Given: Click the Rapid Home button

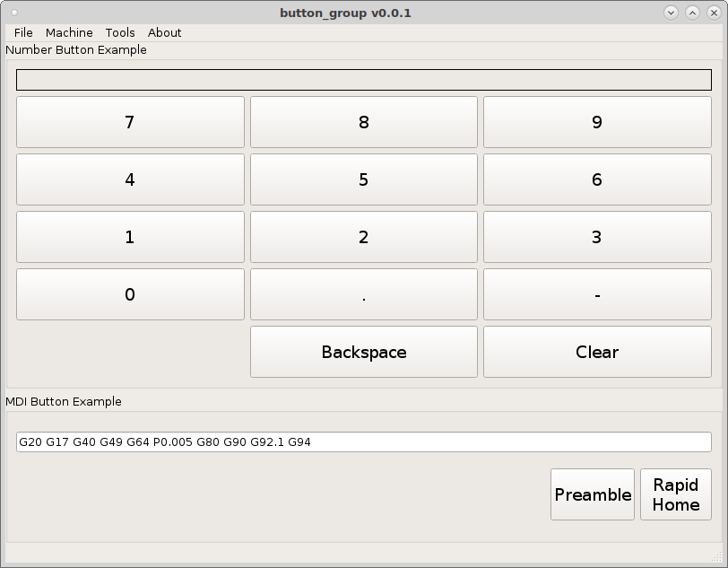Looking at the screenshot, I should (x=675, y=494).
